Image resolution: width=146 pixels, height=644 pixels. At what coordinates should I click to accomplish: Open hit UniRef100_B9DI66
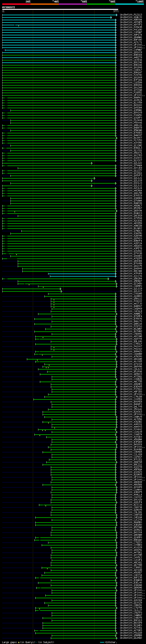coord(131,65)
